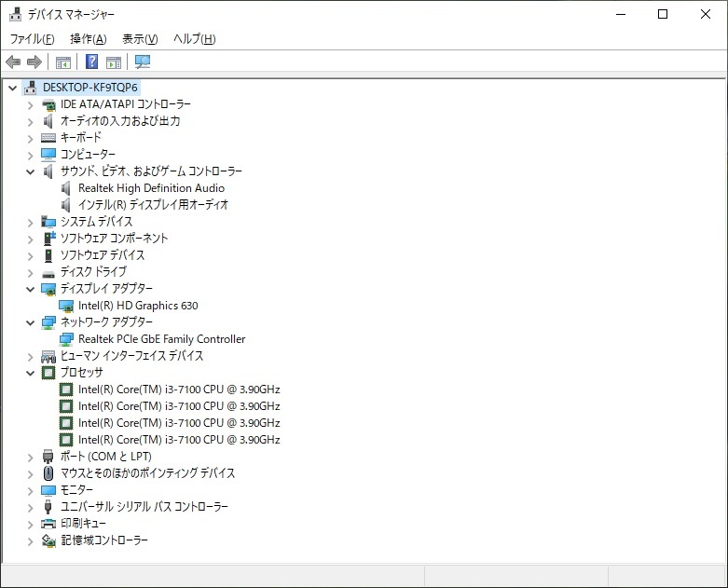This screenshot has height=588, width=728.
Task: Select the Intel(R) HD Graphics 630 device
Action: tap(137, 306)
